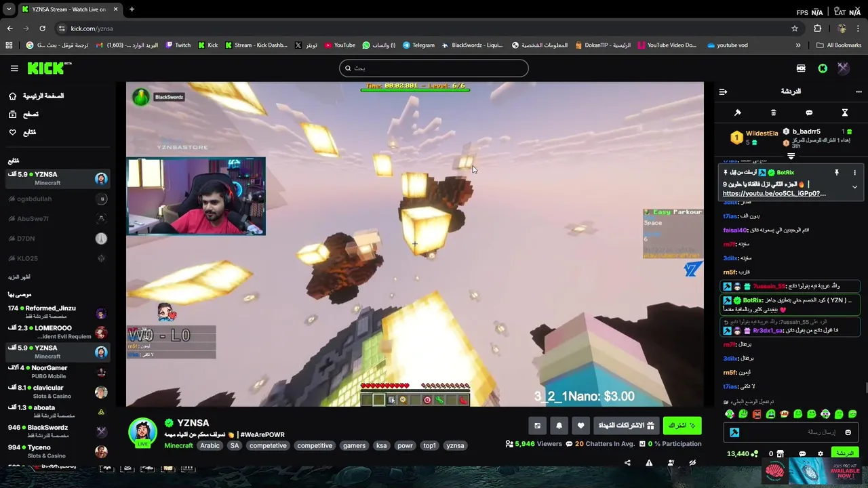Click the green circular icon in header
The height and width of the screenshot is (488, 868).
[823, 68]
